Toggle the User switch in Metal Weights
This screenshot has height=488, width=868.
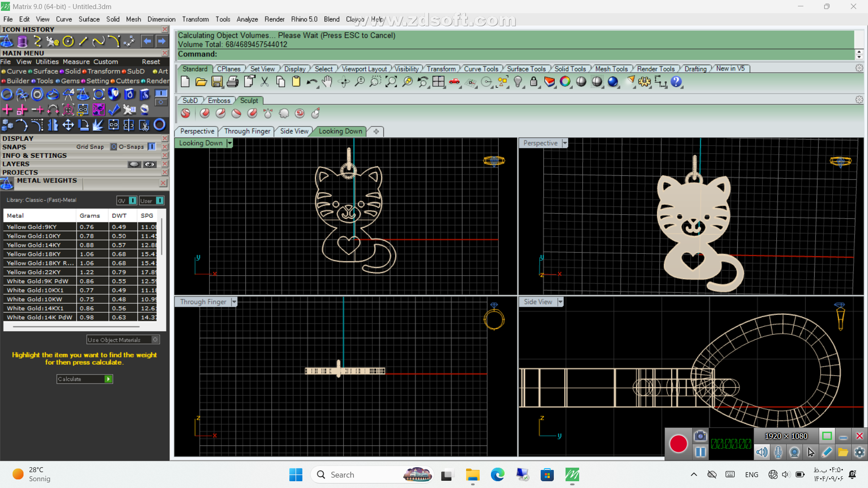click(x=160, y=201)
